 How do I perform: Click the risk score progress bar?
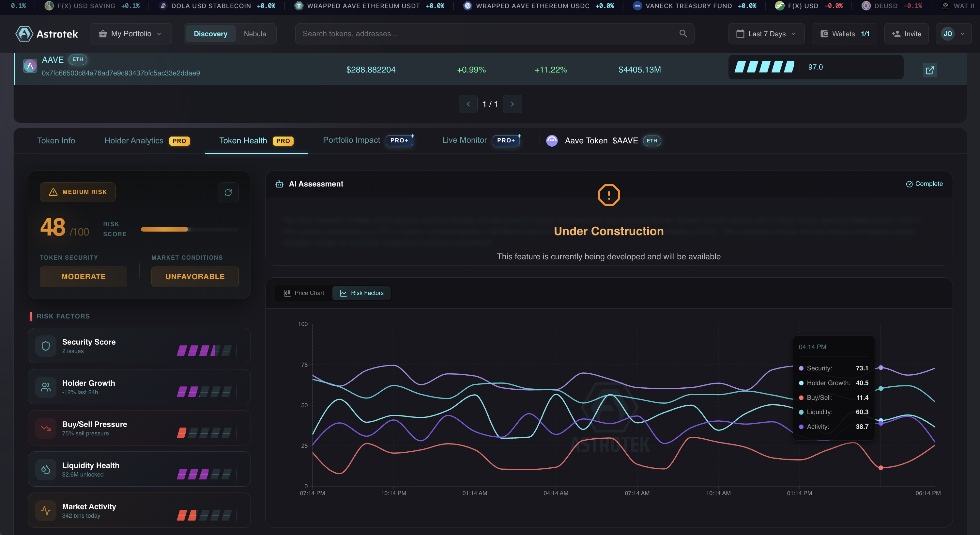click(x=190, y=229)
